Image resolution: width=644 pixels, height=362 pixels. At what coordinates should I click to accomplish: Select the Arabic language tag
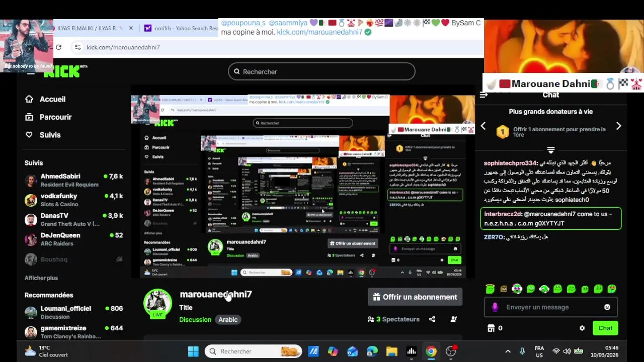[x=228, y=320]
